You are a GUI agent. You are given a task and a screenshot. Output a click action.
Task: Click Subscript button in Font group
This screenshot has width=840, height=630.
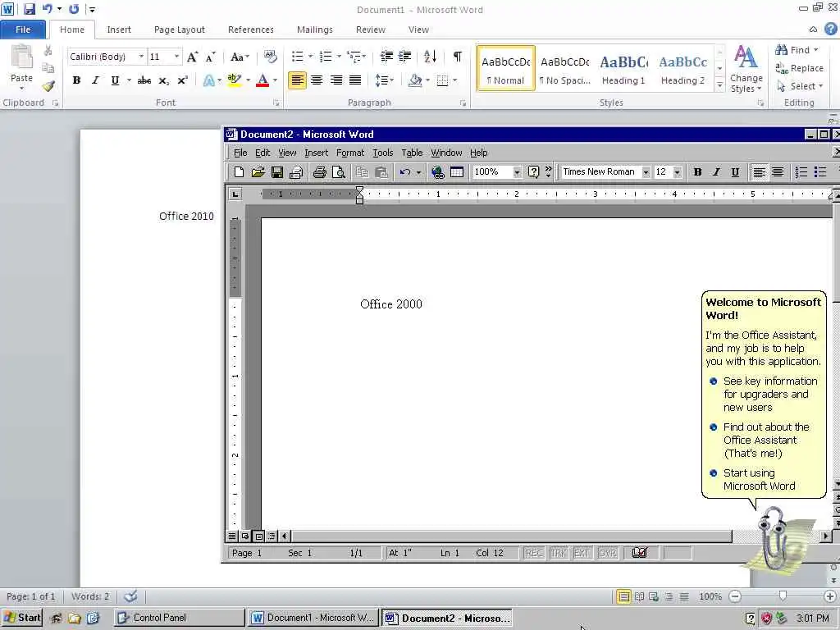click(164, 81)
